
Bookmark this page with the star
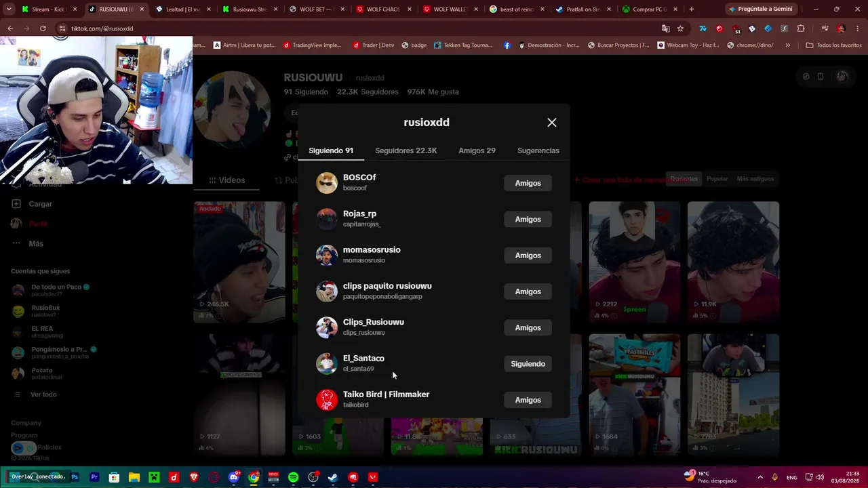pyautogui.click(x=680, y=28)
